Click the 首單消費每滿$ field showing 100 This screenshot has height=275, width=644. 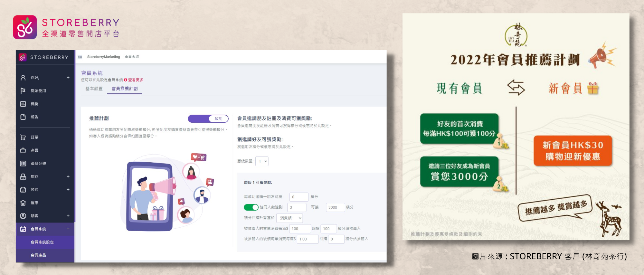pyautogui.click(x=300, y=229)
